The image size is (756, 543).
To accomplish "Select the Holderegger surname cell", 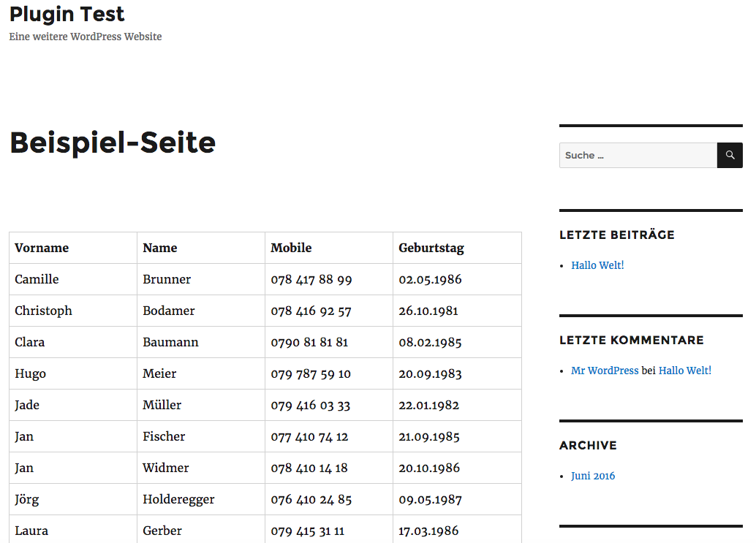I will point(178,499).
